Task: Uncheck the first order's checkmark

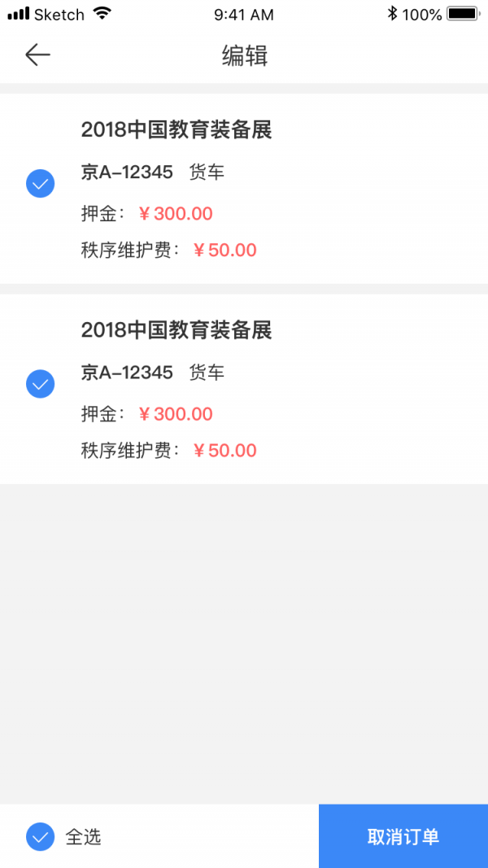Action: coord(40,183)
